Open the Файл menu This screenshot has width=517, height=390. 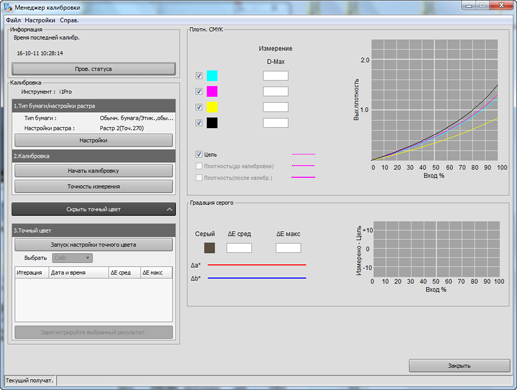click(x=13, y=20)
